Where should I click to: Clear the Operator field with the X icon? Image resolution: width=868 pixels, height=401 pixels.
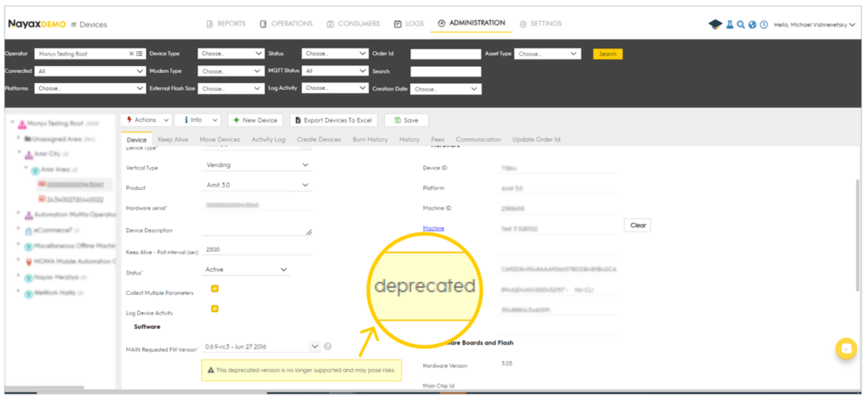click(131, 53)
